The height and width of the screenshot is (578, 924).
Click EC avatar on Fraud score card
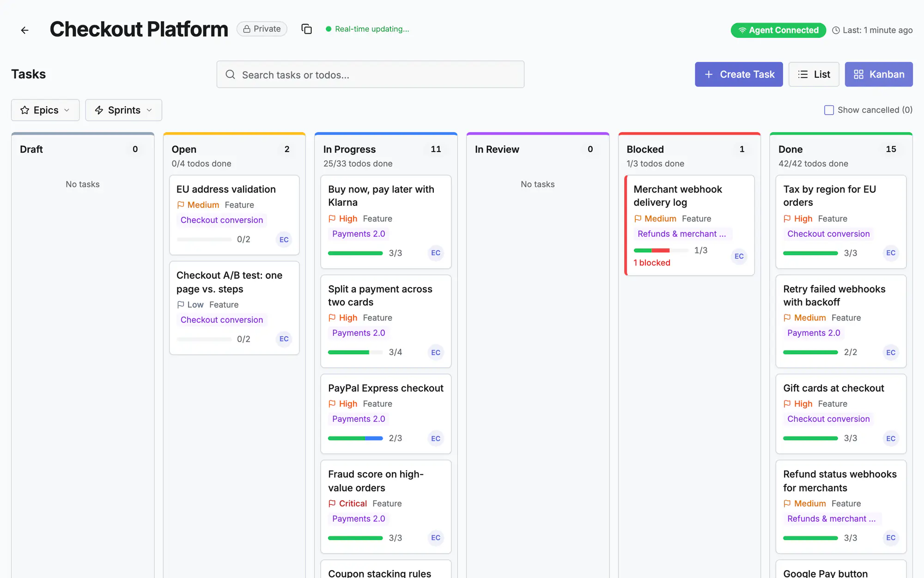coord(436,538)
